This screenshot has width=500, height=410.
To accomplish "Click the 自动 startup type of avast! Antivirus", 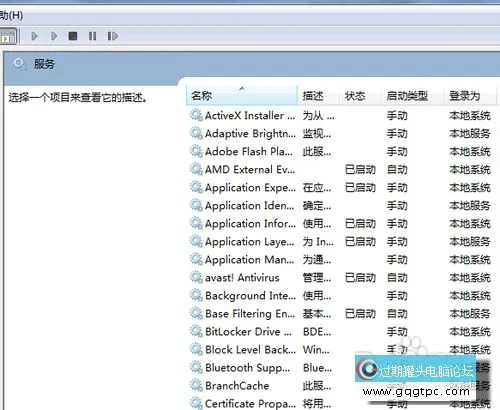I will click(397, 277).
